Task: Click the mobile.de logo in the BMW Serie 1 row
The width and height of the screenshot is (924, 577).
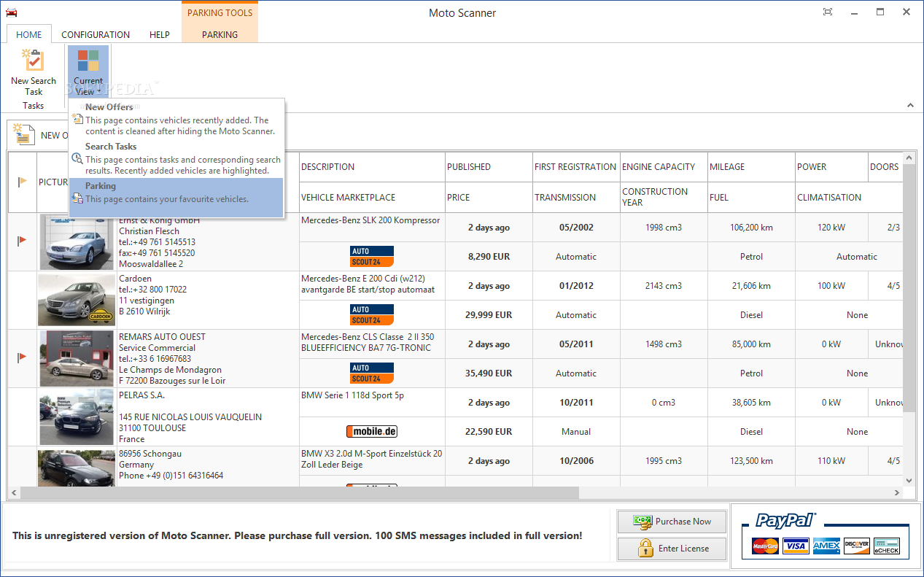Action: click(x=372, y=432)
